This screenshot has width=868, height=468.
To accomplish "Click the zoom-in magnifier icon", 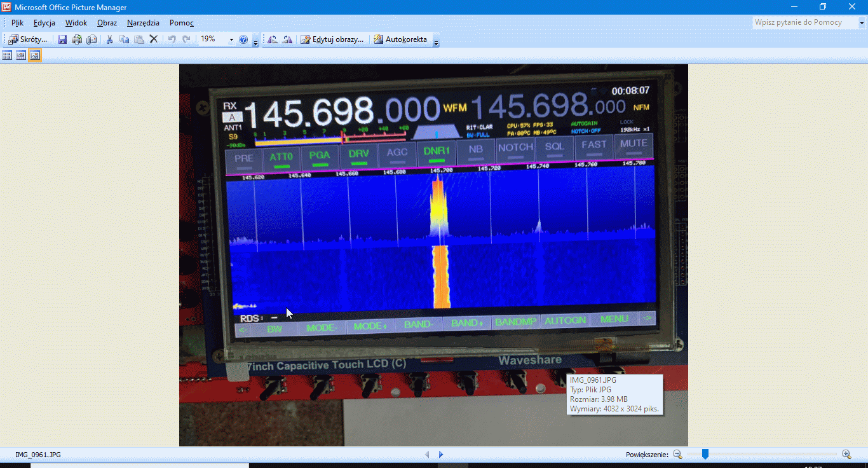I will (x=846, y=454).
